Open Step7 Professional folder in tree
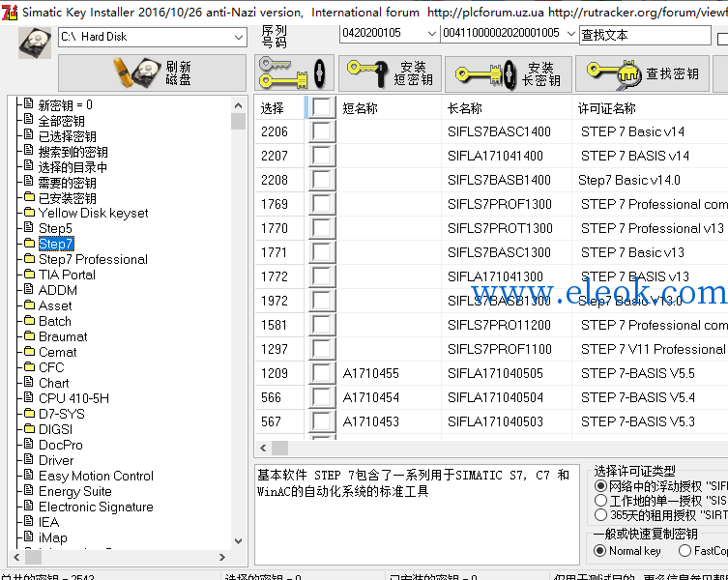This screenshot has height=580, width=728. (x=93, y=259)
